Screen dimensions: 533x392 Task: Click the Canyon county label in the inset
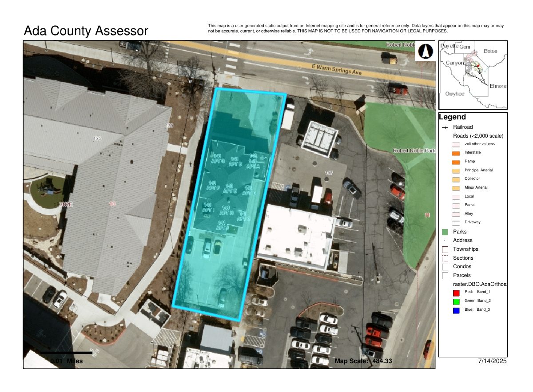454,63
